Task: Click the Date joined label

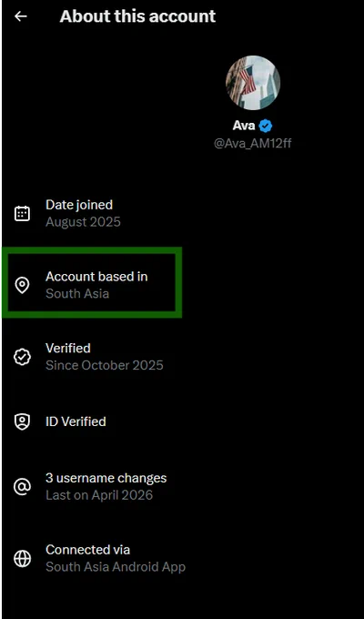Action: click(79, 205)
